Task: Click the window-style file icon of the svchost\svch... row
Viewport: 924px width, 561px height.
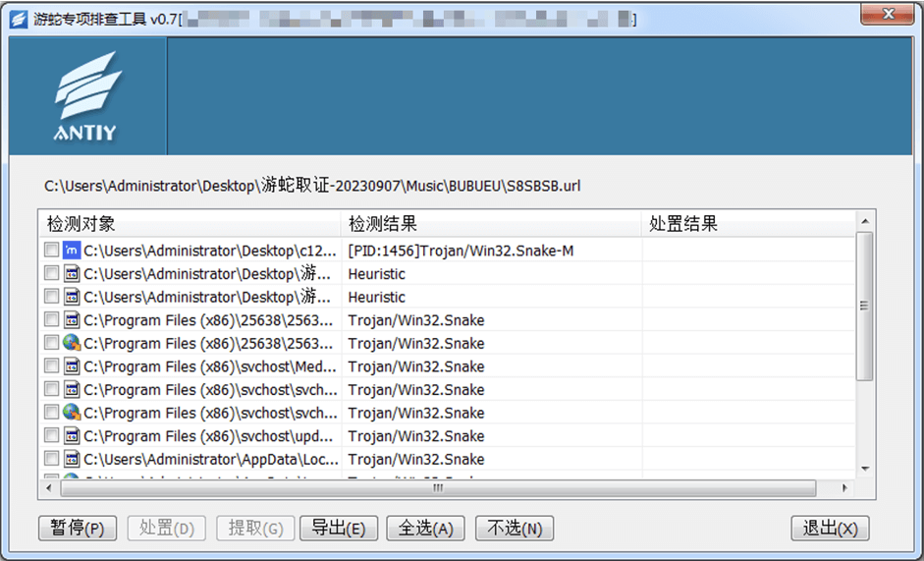Action: (x=72, y=389)
